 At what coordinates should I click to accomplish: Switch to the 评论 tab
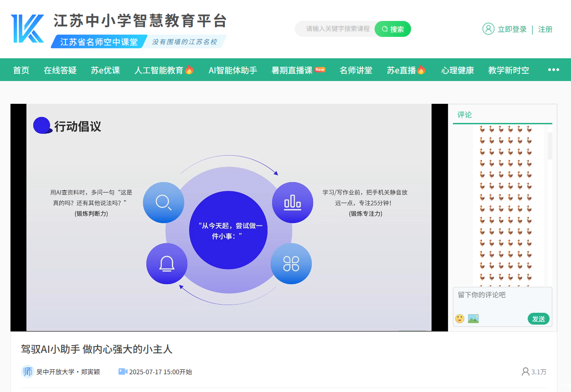coord(464,115)
